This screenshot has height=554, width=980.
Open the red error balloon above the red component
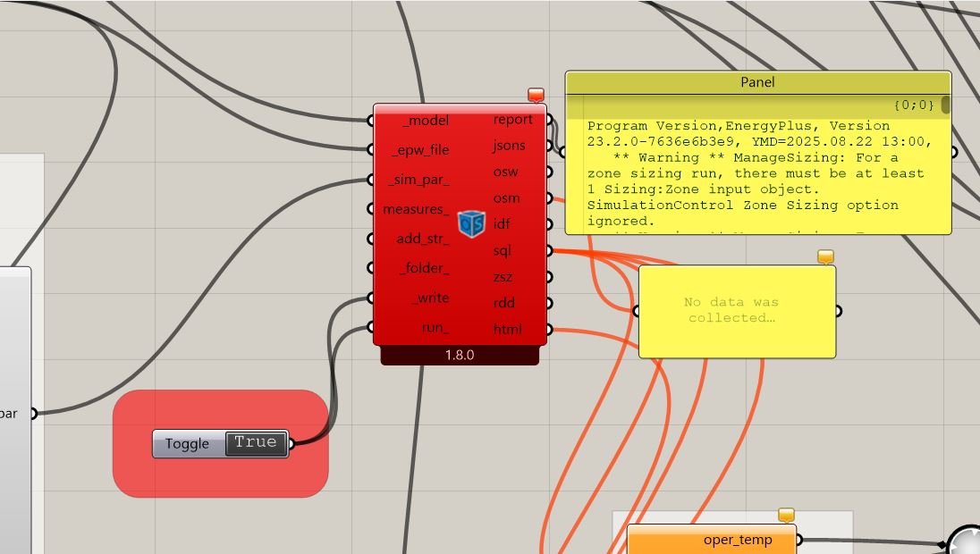click(x=536, y=95)
